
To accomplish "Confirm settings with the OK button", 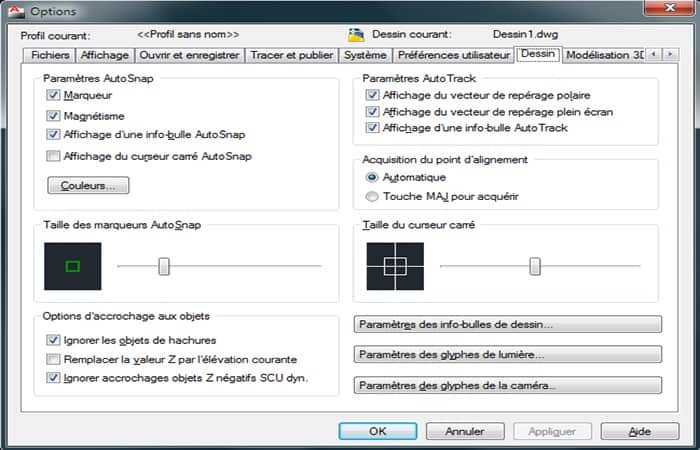I will click(x=378, y=431).
